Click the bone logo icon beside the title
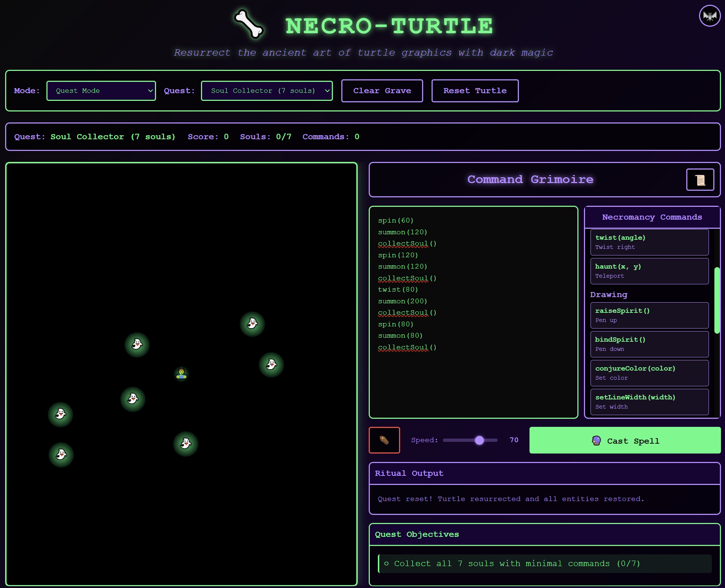 [x=249, y=24]
